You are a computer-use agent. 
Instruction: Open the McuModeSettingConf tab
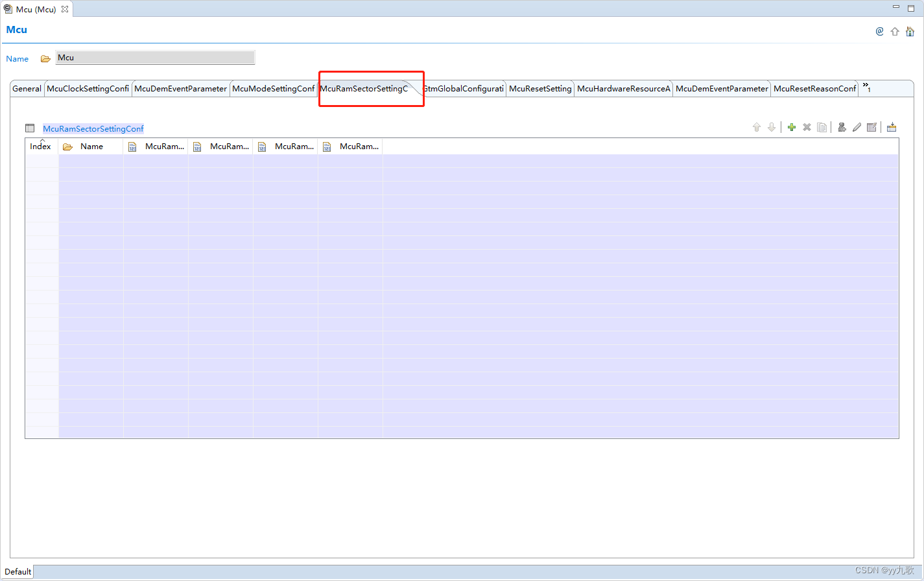[273, 89]
